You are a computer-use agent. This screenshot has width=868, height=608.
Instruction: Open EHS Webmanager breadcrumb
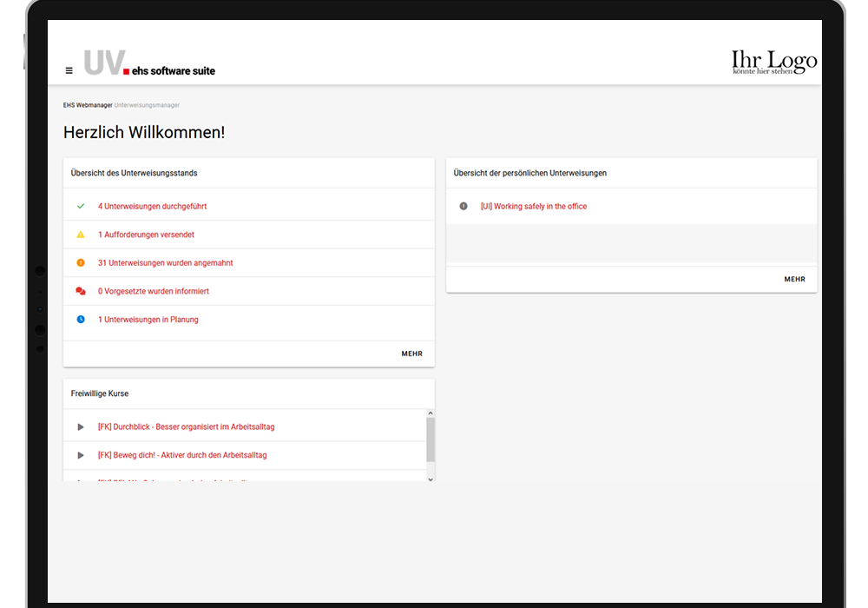coord(87,105)
